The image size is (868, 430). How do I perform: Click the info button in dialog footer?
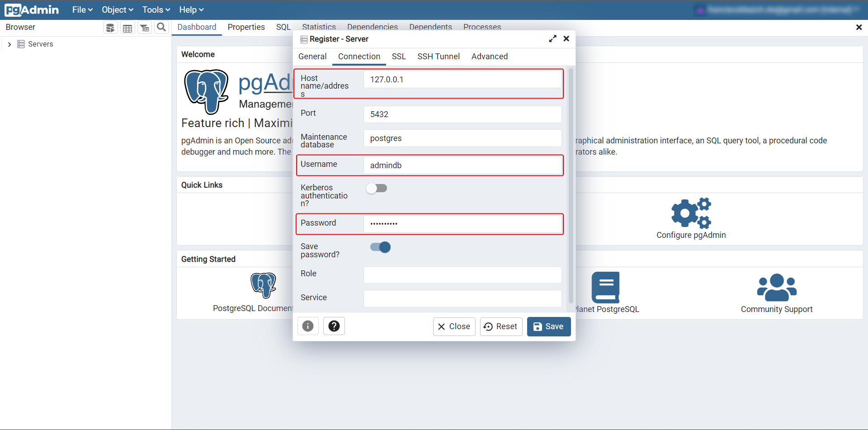tap(308, 326)
